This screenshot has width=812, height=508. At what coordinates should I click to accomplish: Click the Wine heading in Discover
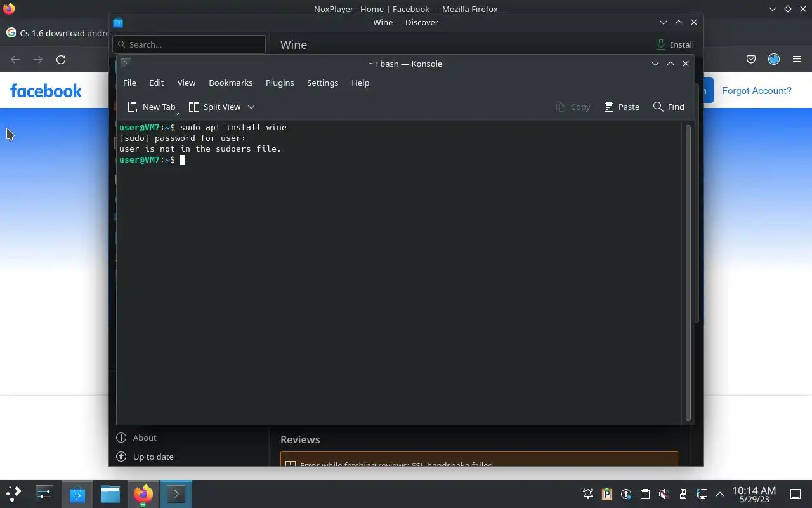coord(294,44)
